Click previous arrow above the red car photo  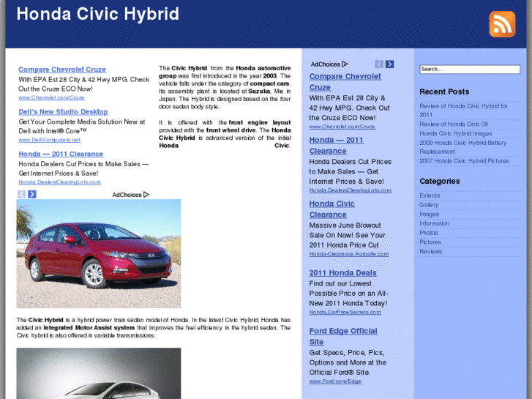(x=21, y=194)
